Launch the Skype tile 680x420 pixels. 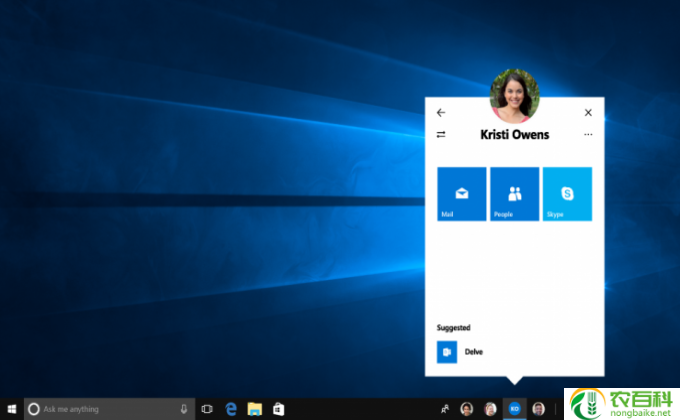click(567, 193)
